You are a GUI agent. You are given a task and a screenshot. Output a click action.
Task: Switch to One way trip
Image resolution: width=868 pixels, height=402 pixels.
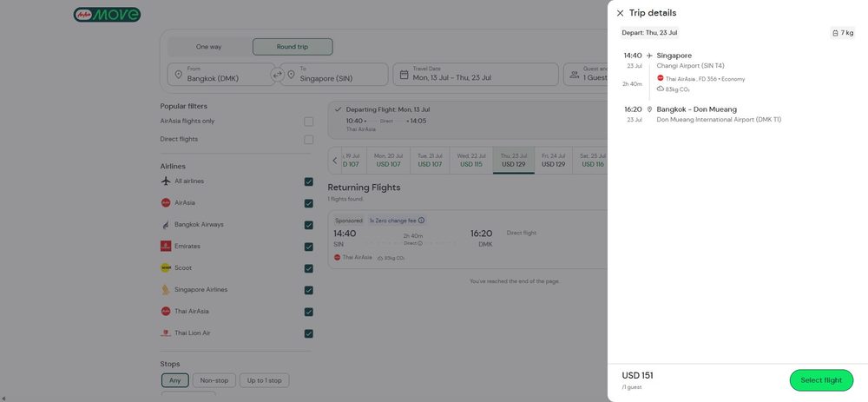click(x=209, y=47)
